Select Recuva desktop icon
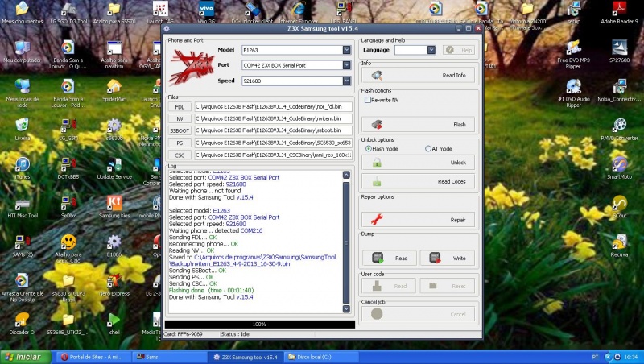 (619, 246)
